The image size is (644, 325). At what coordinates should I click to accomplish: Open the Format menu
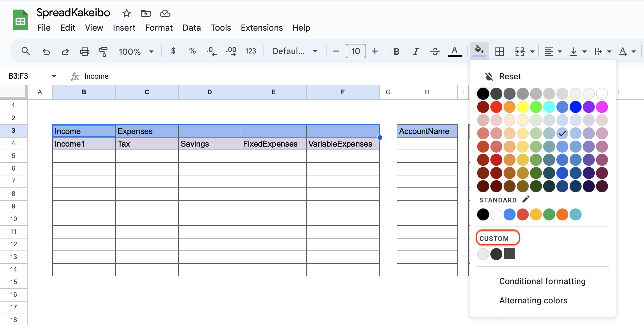coord(159,28)
